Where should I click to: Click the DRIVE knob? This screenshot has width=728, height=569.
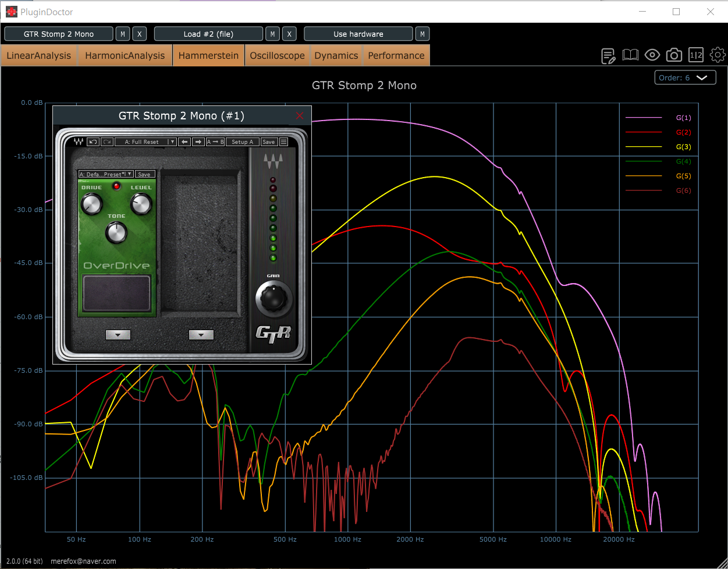click(x=91, y=204)
